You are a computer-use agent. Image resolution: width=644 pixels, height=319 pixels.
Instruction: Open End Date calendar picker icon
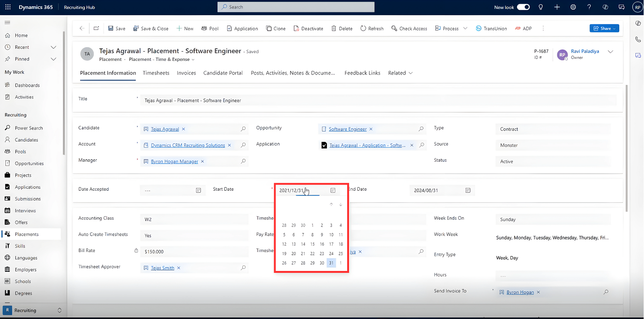coord(468,190)
